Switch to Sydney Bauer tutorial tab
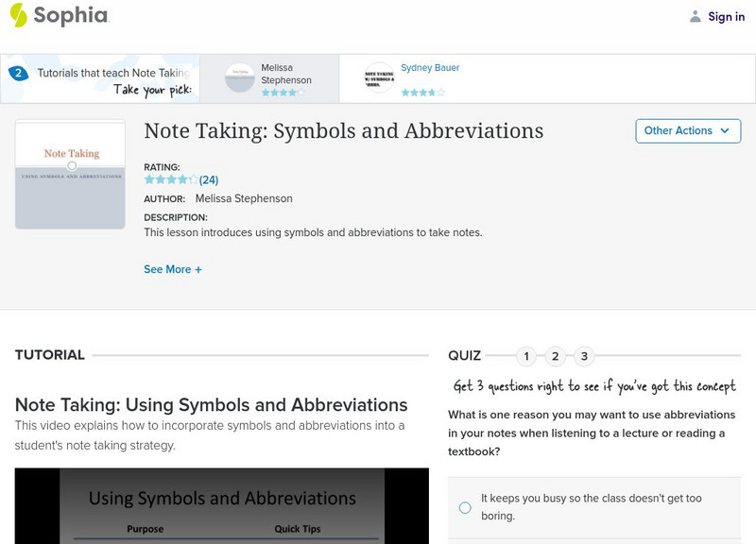The image size is (756, 544). pyautogui.click(x=430, y=68)
